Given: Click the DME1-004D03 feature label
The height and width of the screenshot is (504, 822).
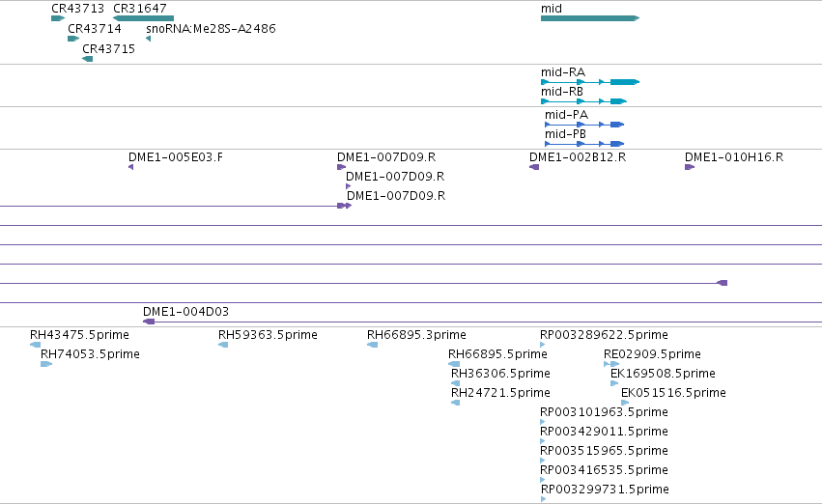Looking at the screenshot, I should [x=186, y=312].
